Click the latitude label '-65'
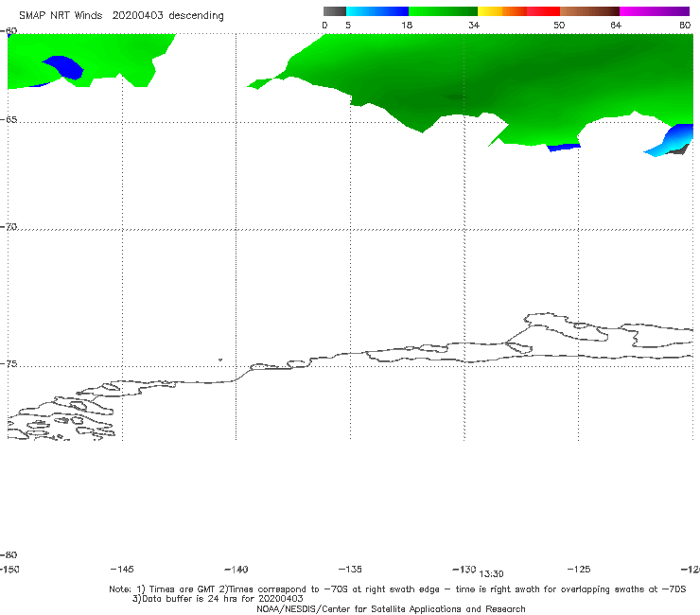The width and height of the screenshot is (700, 615). [x=9, y=120]
